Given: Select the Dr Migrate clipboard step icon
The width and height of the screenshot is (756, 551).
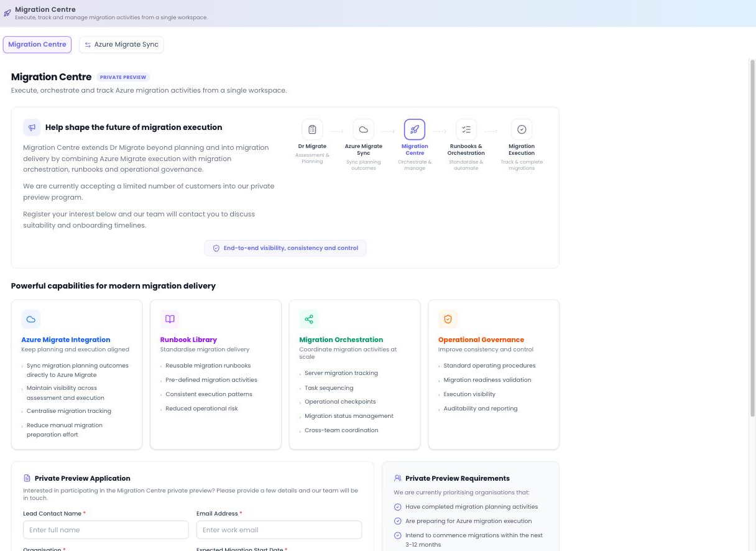Looking at the screenshot, I should (312, 129).
